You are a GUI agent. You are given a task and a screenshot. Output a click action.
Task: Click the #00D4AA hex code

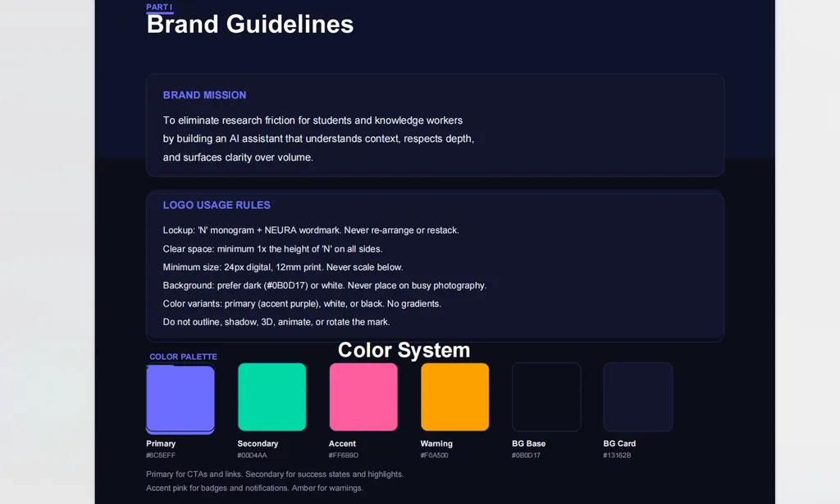252,456
